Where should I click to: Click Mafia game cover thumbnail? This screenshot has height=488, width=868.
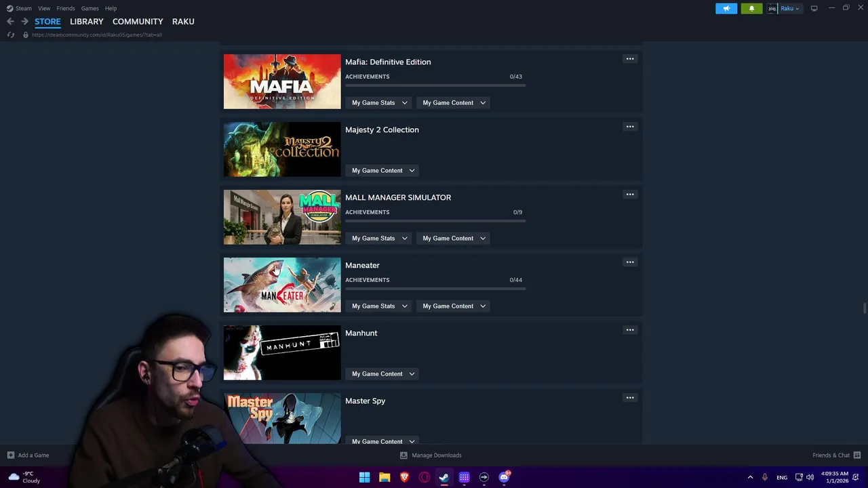282,81
